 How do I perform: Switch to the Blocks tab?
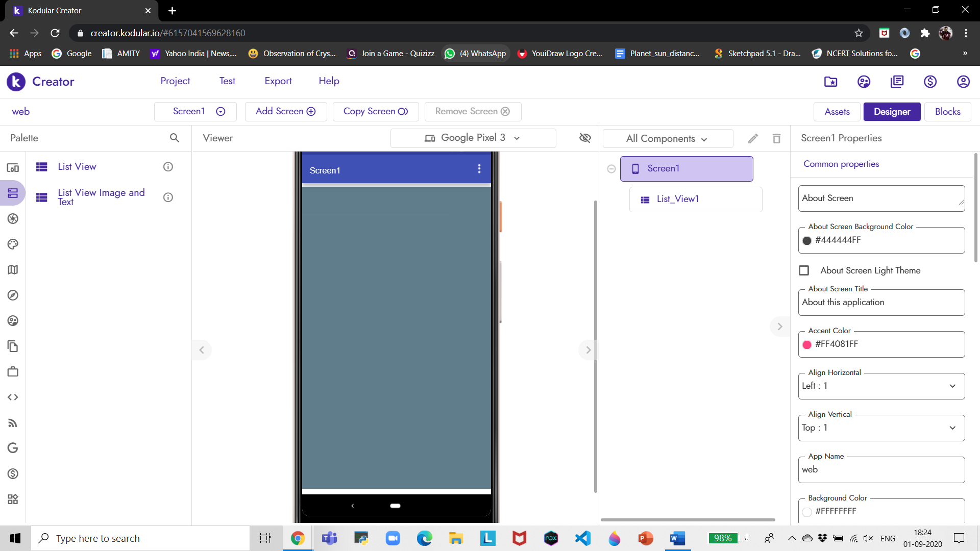tap(947, 111)
